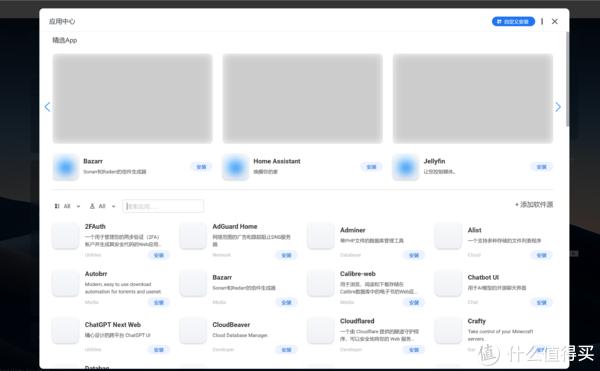Open the Chatbot UI app icon

point(448,283)
